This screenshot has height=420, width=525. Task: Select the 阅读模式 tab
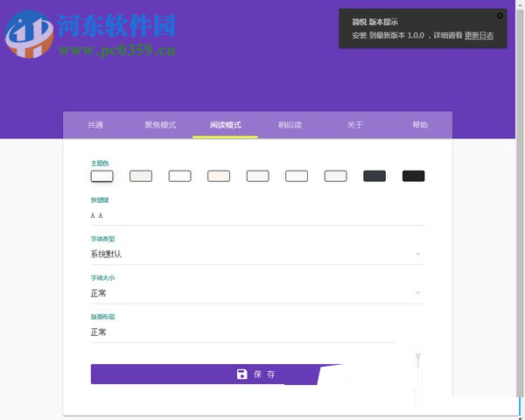225,125
